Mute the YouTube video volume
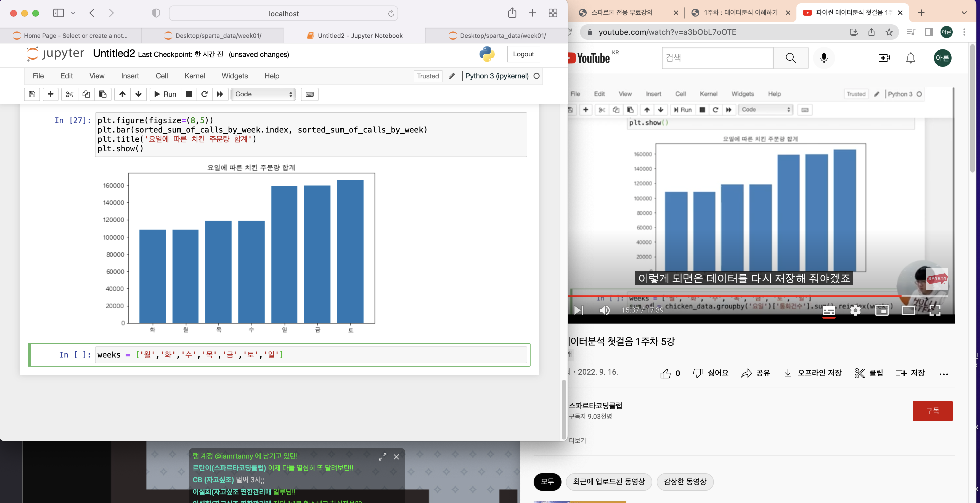 [x=605, y=310]
